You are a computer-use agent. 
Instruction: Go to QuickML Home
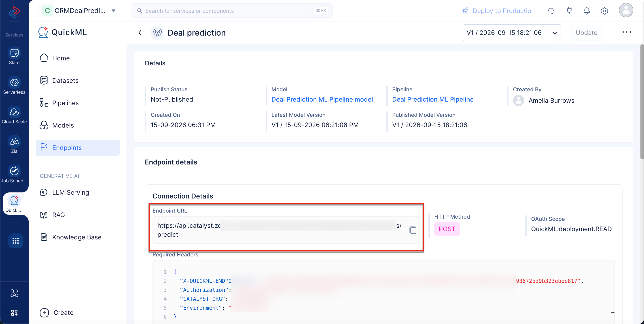pyautogui.click(x=78, y=58)
